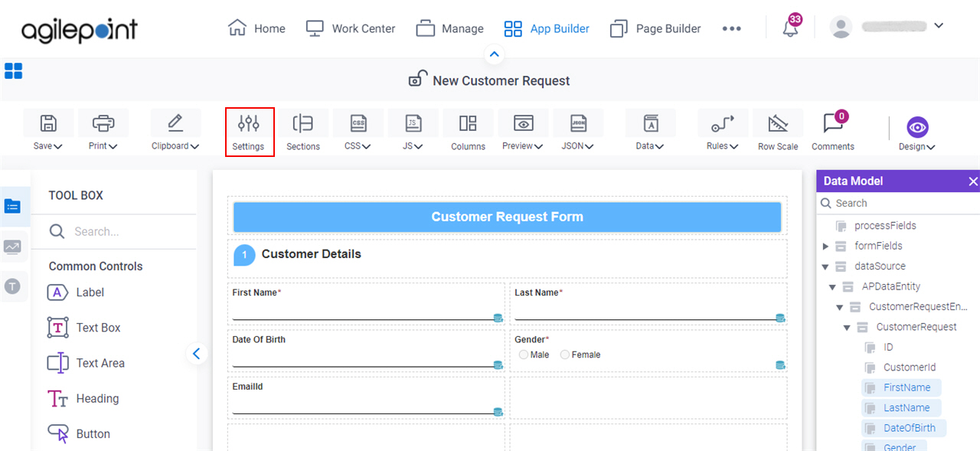Screen dimensions: 980x451
Task: Select the T sidebar tab icon
Action: 13,286
